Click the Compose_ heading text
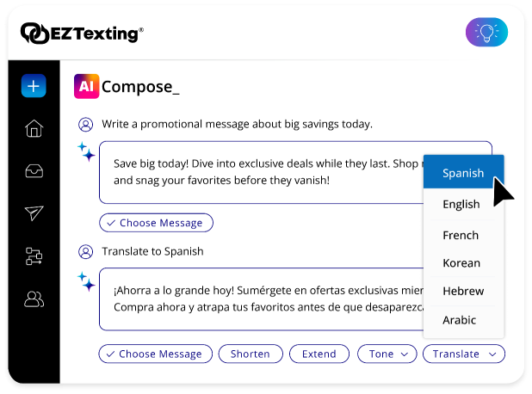 (140, 87)
